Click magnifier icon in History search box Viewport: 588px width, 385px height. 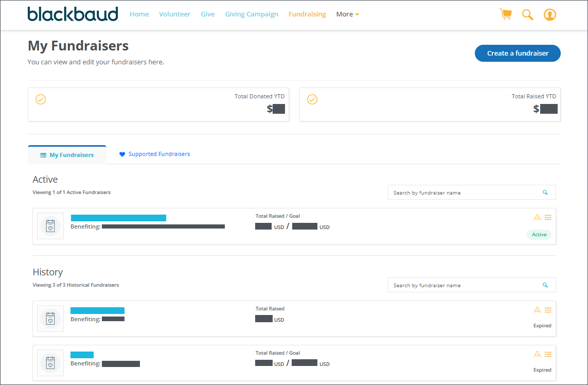tap(545, 285)
